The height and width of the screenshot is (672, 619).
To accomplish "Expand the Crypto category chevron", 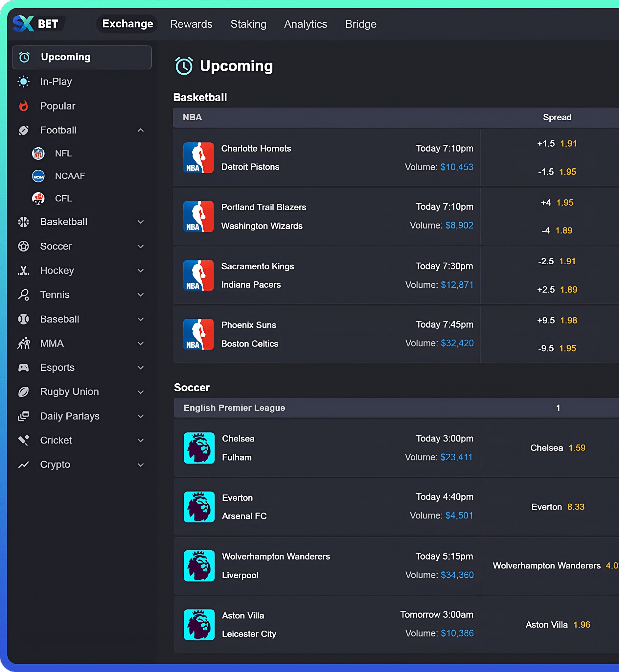I will click(141, 465).
